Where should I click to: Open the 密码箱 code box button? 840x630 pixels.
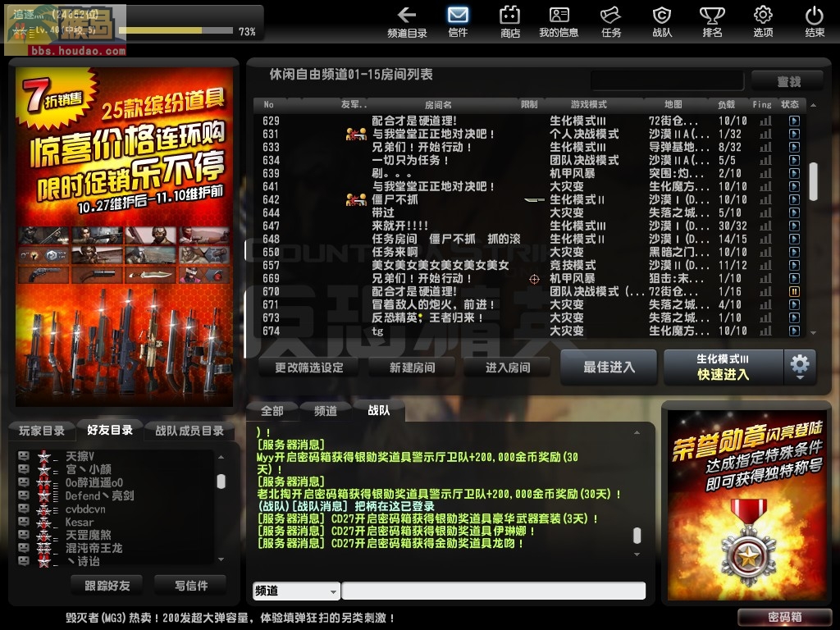pyautogui.click(x=784, y=617)
